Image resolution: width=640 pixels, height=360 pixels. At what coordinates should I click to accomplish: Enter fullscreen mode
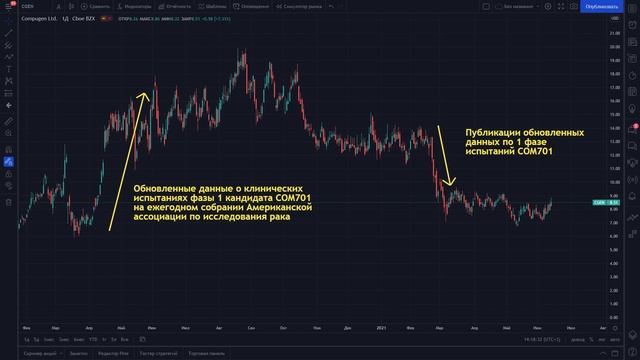(561, 6)
